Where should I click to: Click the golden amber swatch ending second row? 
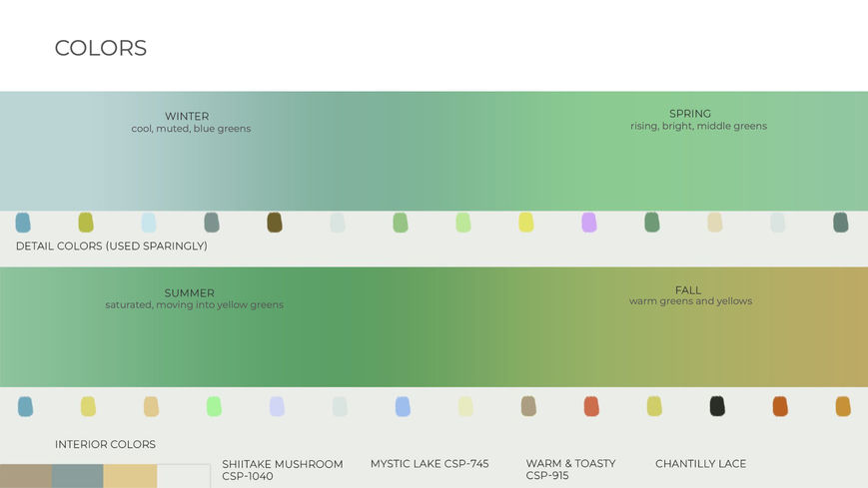pyautogui.click(x=843, y=407)
